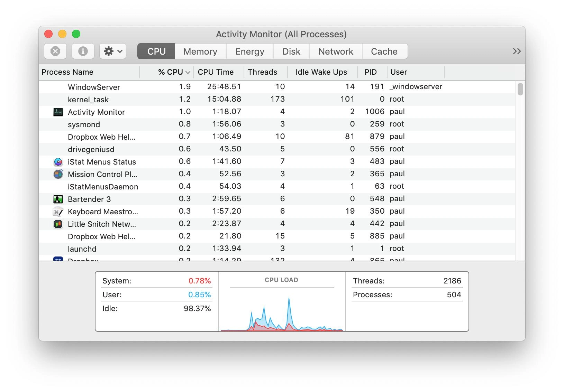Click the Idle percentage 98.37%
The width and height of the screenshot is (564, 392).
pos(197,308)
